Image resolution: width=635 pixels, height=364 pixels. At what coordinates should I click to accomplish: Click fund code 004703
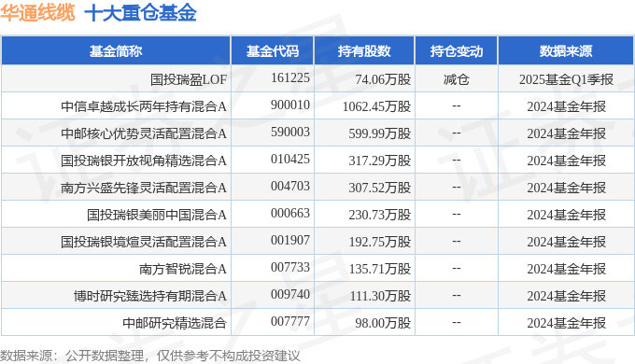point(290,187)
